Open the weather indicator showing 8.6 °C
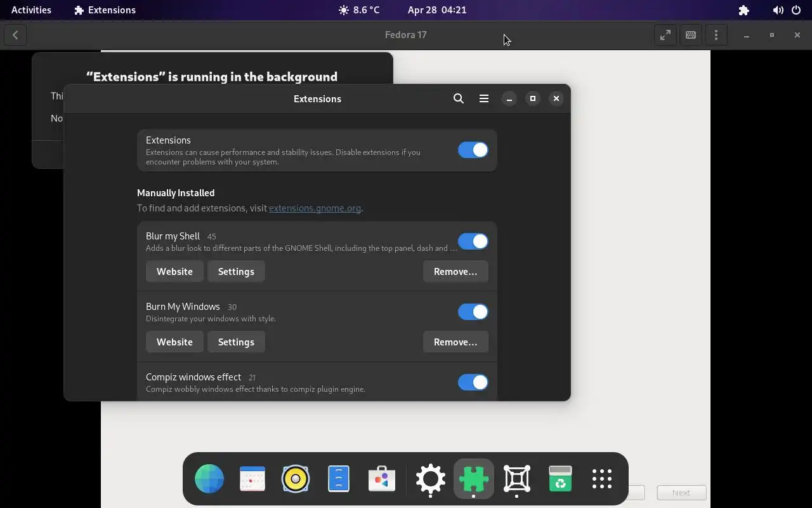 point(359,10)
